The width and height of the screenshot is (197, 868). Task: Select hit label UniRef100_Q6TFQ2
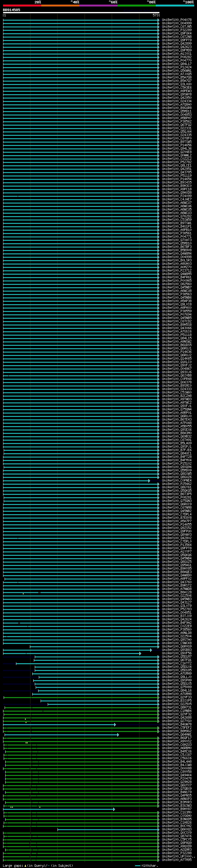[177, 125]
